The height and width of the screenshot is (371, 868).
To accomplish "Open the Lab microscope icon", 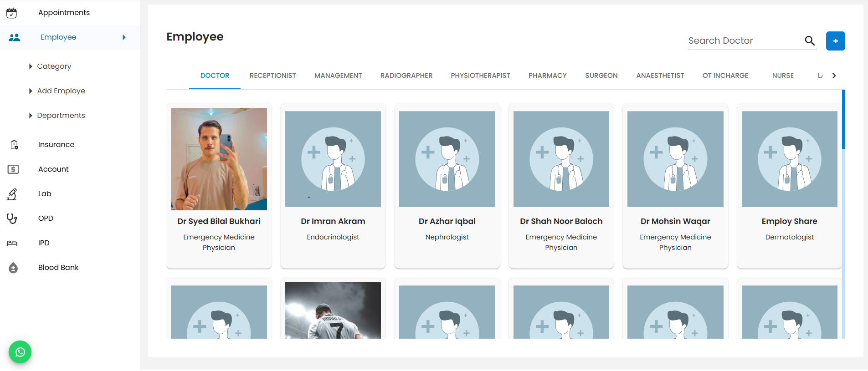I will [12, 194].
